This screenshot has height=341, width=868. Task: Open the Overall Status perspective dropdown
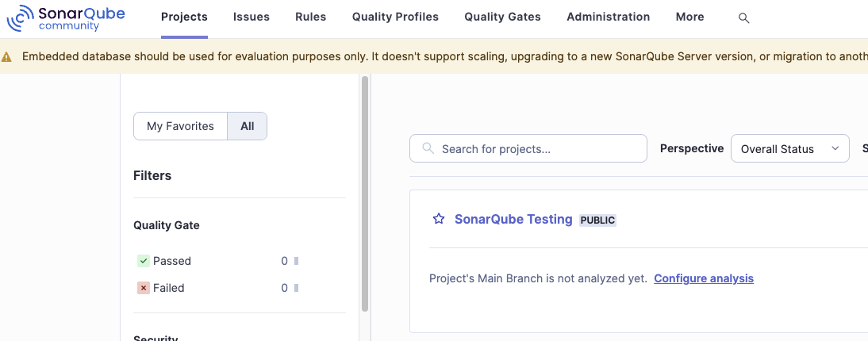790,148
